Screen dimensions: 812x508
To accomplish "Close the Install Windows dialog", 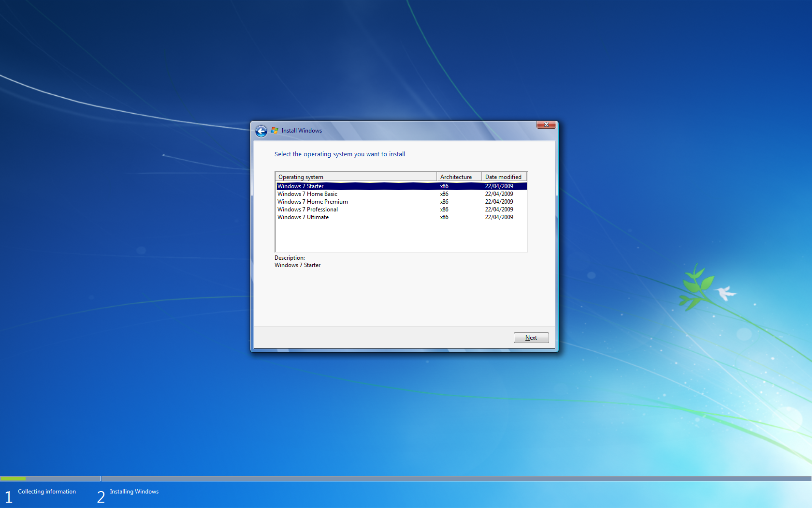I will click(x=546, y=125).
